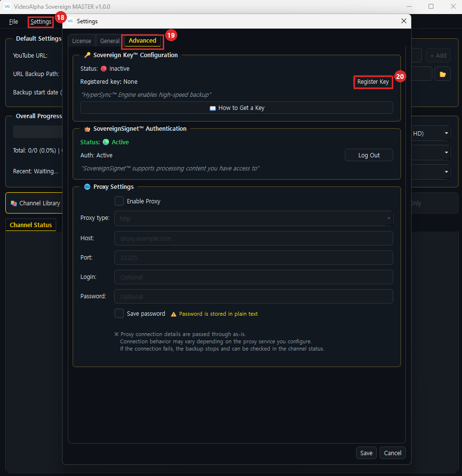Image resolution: width=462 pixels, height=476 pixels.
Task: Toggle the Save password checkbox
Action: point(119,313)
